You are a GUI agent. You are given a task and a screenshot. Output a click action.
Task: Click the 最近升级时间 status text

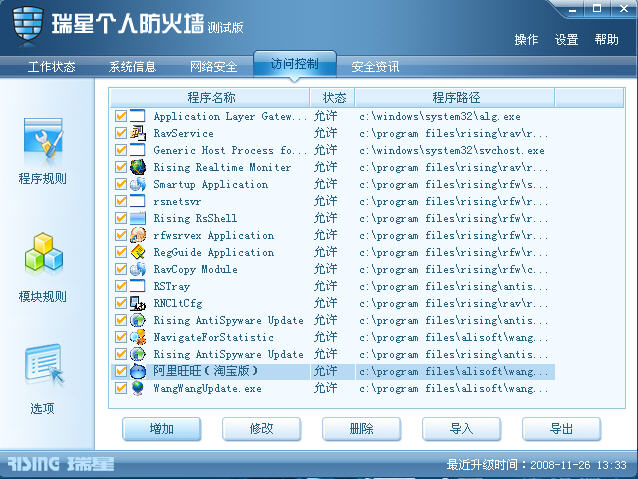(x=536, y=465)
